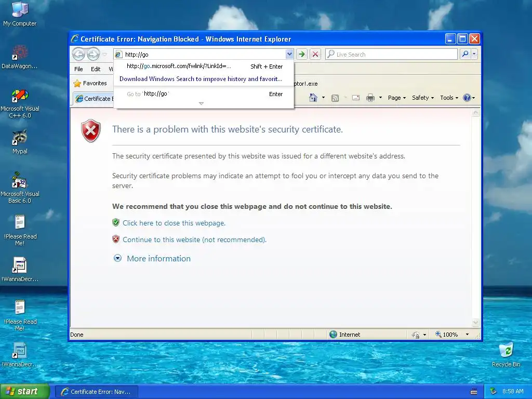This screenshot has width=532, height=399.
Task: Click the page scrollbar down arrow
Action: coord(476,322)
